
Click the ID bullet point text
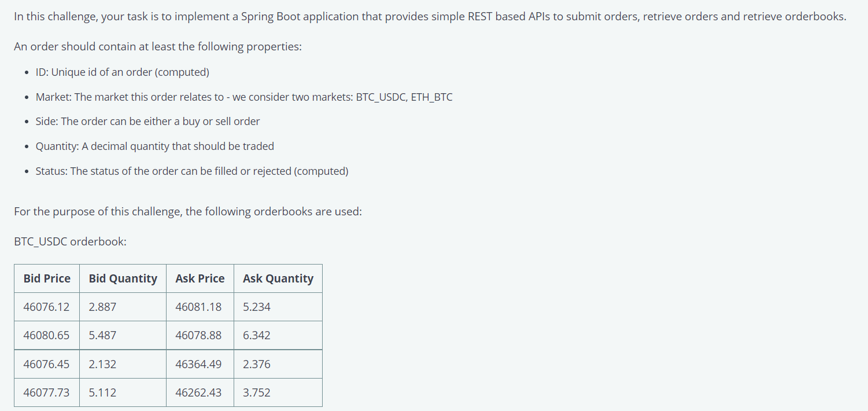point(123,72)
